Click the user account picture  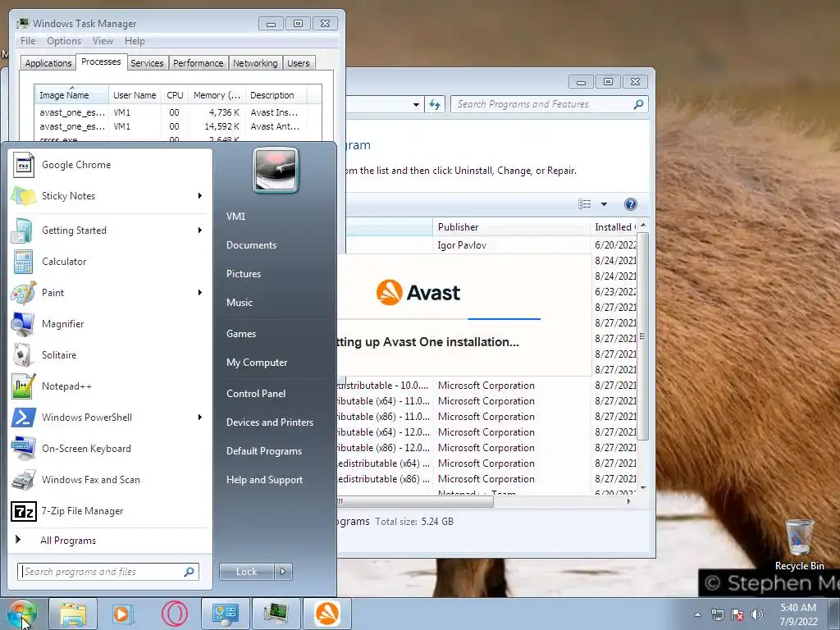(276, 170)
